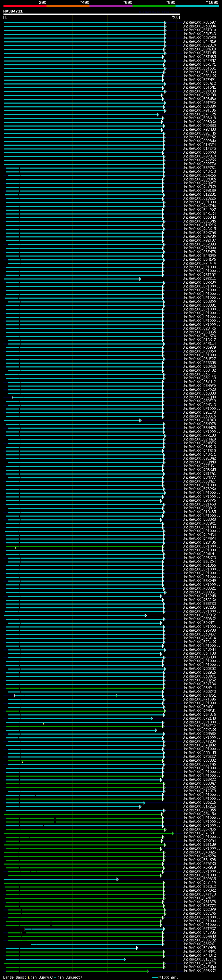
Task: Click hit label UniRef100_C0H751
Action: pos(199,695)
